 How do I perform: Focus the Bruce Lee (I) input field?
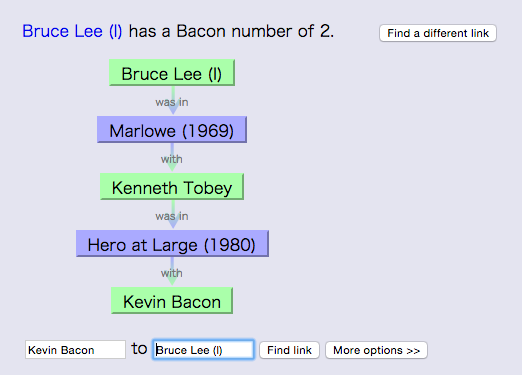(x=203, y=350)
